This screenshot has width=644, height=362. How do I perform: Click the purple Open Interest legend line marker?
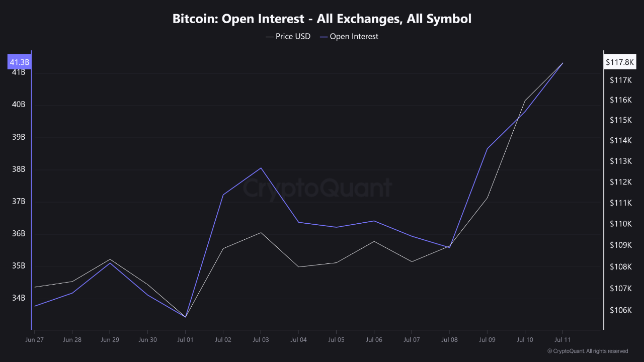pos(324,37)
